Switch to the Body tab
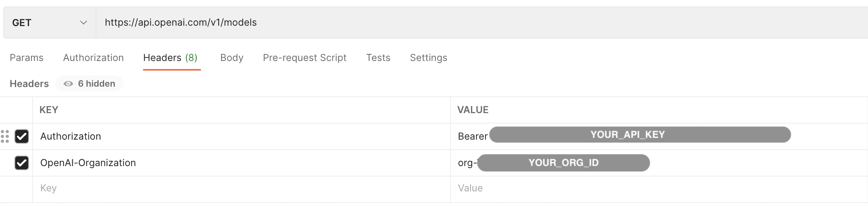 232,58
